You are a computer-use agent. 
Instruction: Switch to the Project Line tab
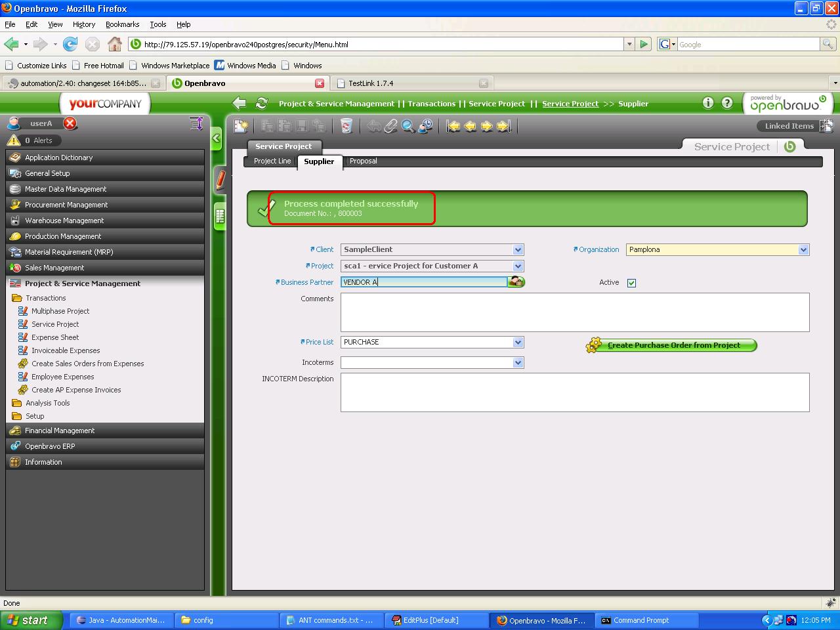[272, 161]
